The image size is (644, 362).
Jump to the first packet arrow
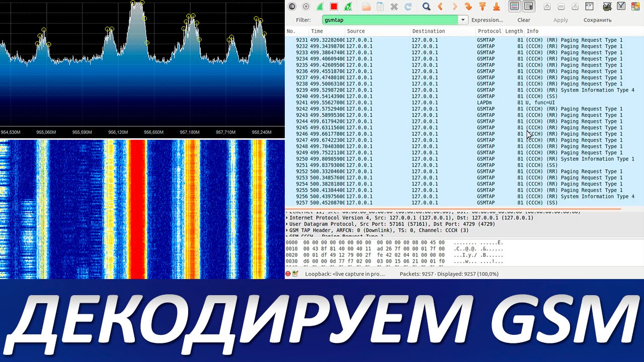pyautogui.click(x=482, y=7)
